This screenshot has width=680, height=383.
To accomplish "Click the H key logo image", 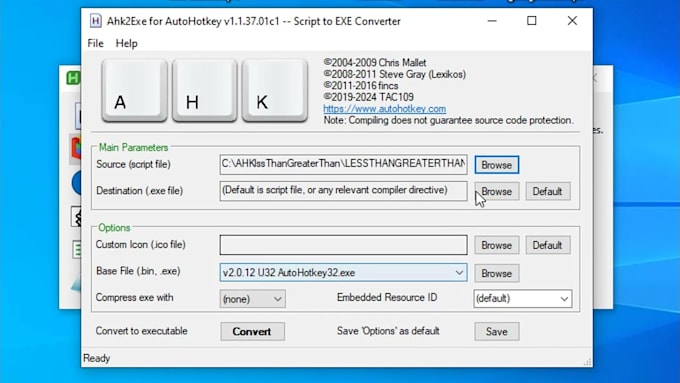I will (x=205, y=90).
